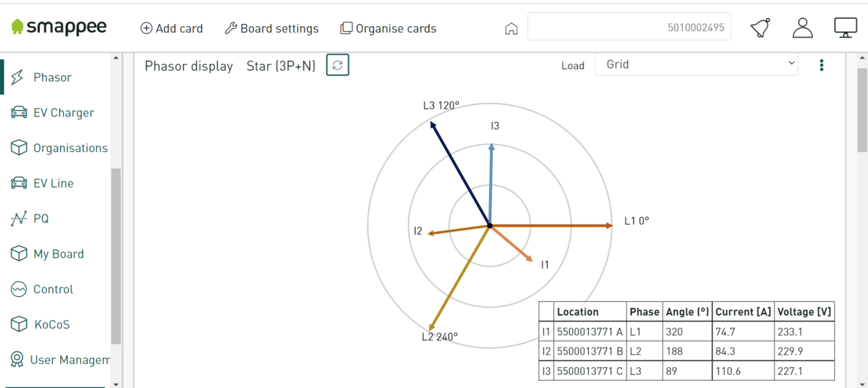
Task: Open PQ in the sidebar
Action: 30,219
